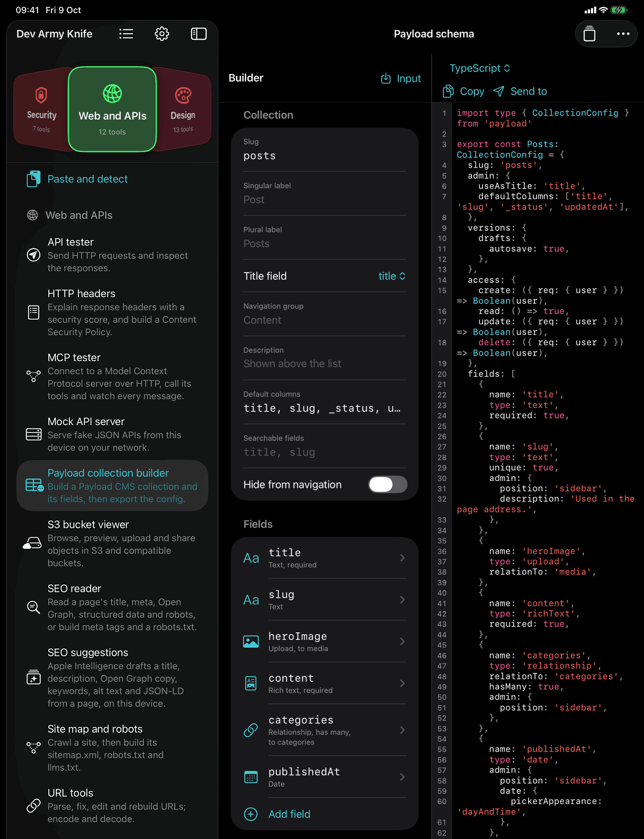Click the categories relationship link icon
The width and height of the screenshot is (644, 839).
coord(251,730)
